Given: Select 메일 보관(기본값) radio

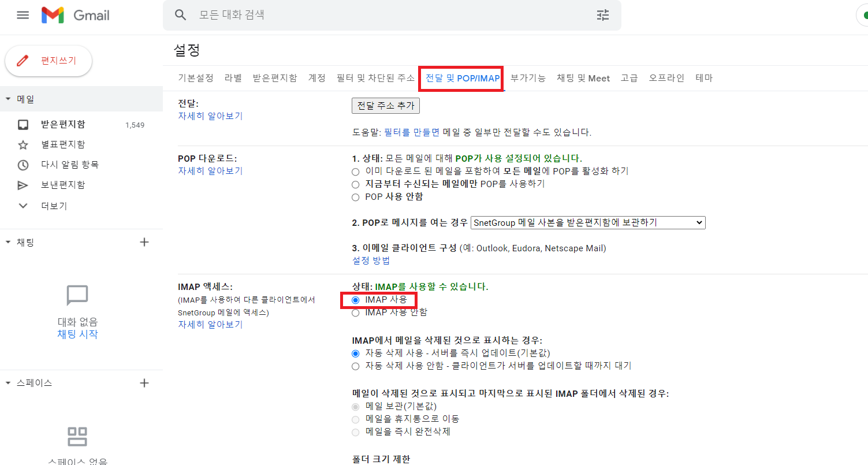Looking at the screenshot, I should (356, 406).
